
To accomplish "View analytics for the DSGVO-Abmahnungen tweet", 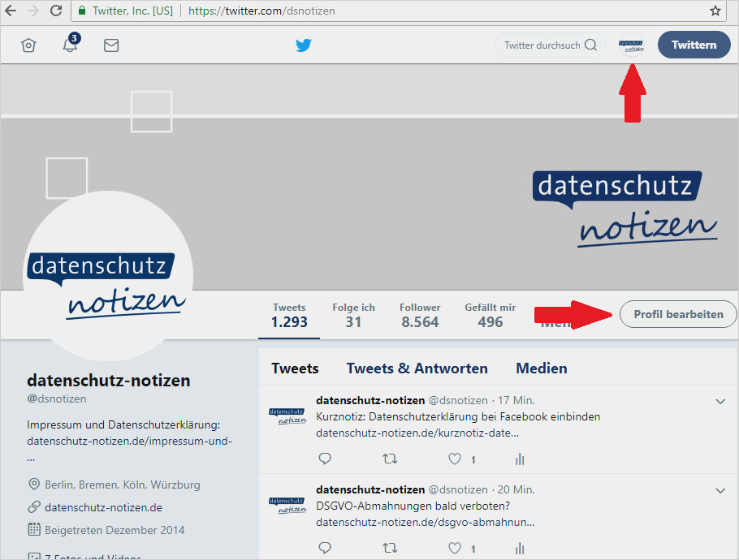I will (520, 548).
